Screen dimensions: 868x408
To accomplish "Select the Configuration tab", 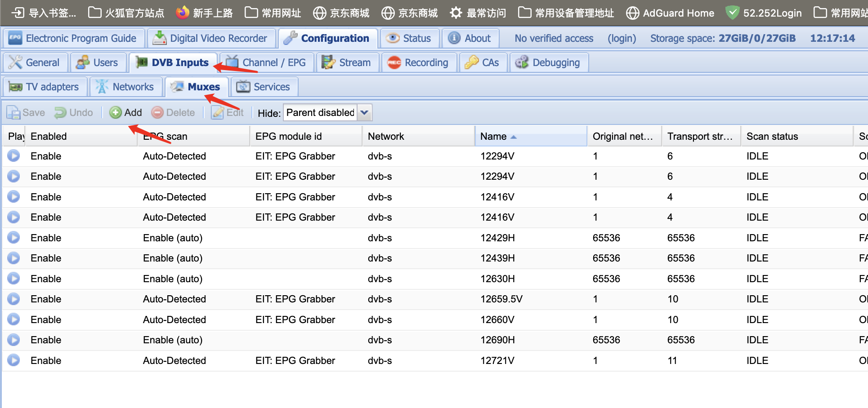I will point(327,38).
